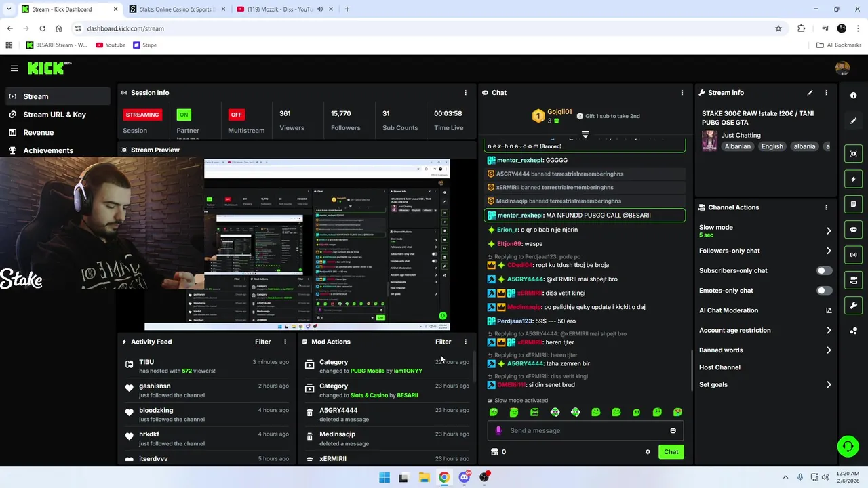Click the user avatar at top right

coord(842,68)
